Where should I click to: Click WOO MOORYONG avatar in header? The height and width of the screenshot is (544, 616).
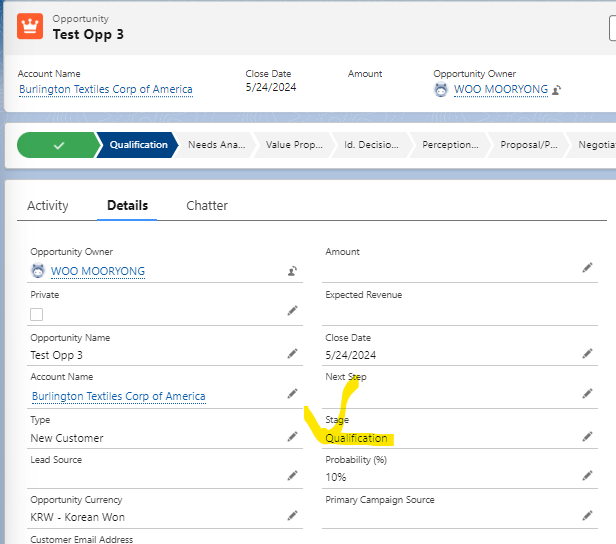[x=441, y=90]
